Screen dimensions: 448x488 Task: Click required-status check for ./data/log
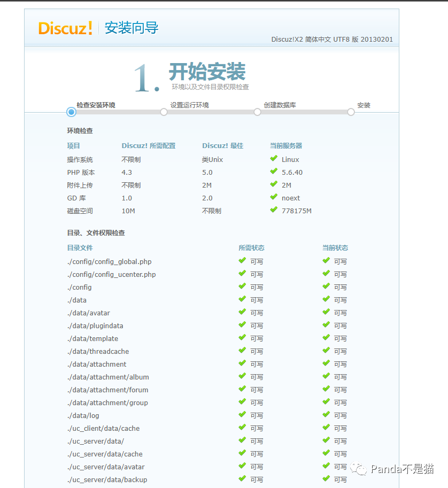click(x=242, y=415)
